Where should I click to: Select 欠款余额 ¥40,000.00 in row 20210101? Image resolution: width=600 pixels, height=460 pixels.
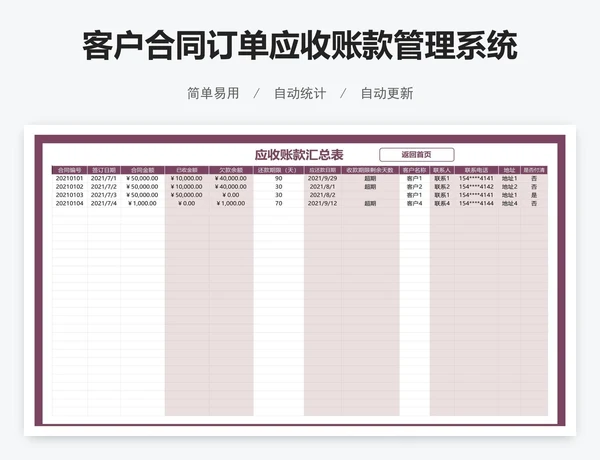[x=231, y=178]
